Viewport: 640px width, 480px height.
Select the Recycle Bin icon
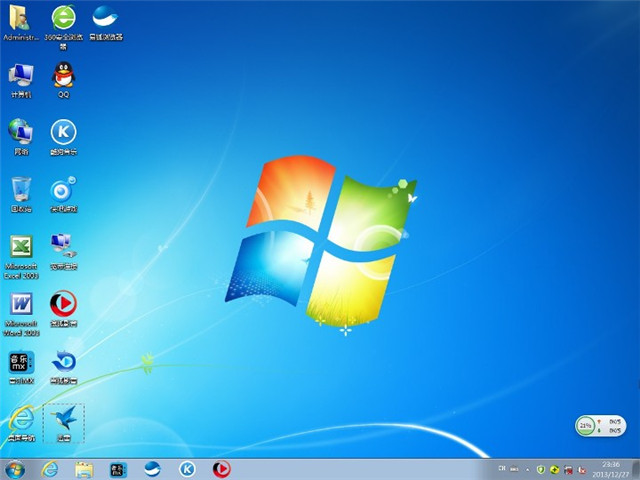pyautogui.click(x=20, y=189)
